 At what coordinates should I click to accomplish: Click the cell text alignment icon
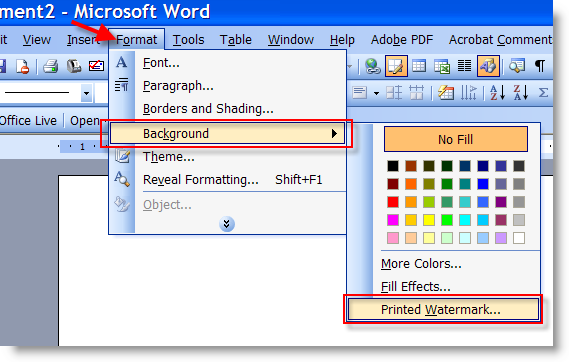360,93
